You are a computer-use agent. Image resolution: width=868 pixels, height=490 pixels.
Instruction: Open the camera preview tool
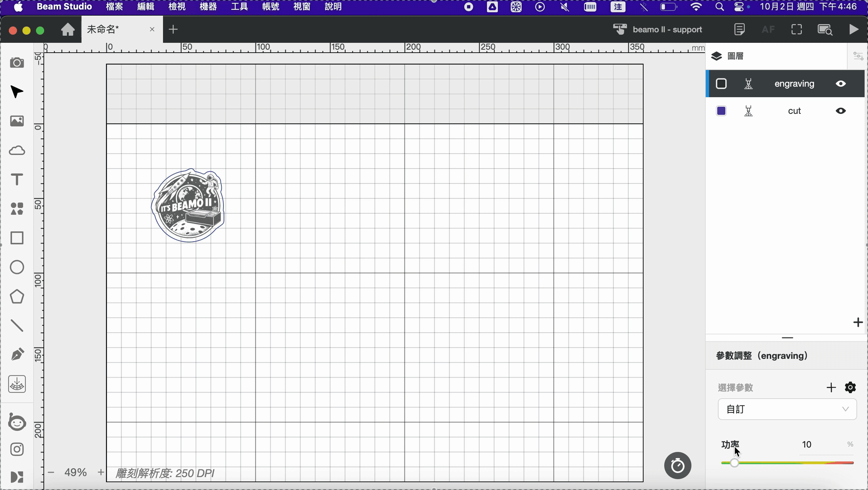tap(17, 63)
